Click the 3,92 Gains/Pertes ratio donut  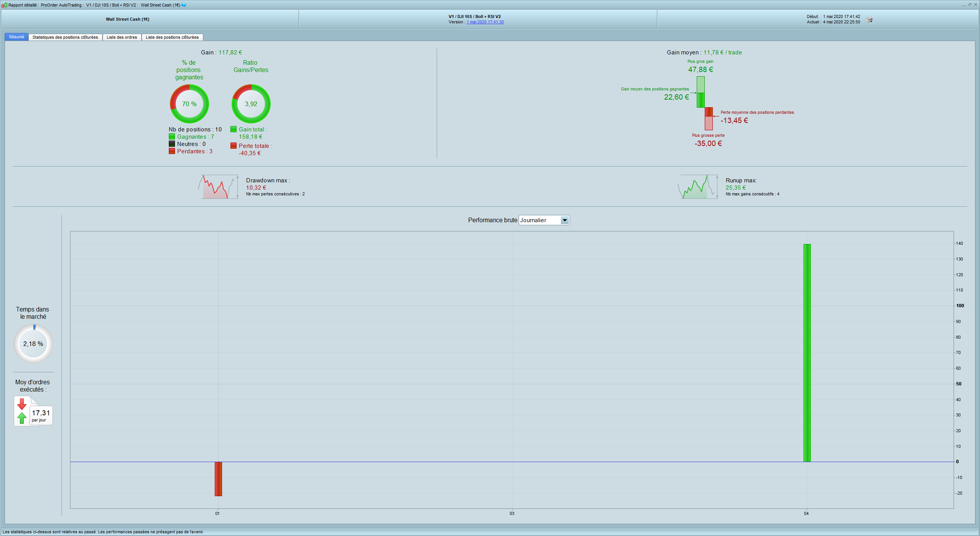[x=251, y=104]
